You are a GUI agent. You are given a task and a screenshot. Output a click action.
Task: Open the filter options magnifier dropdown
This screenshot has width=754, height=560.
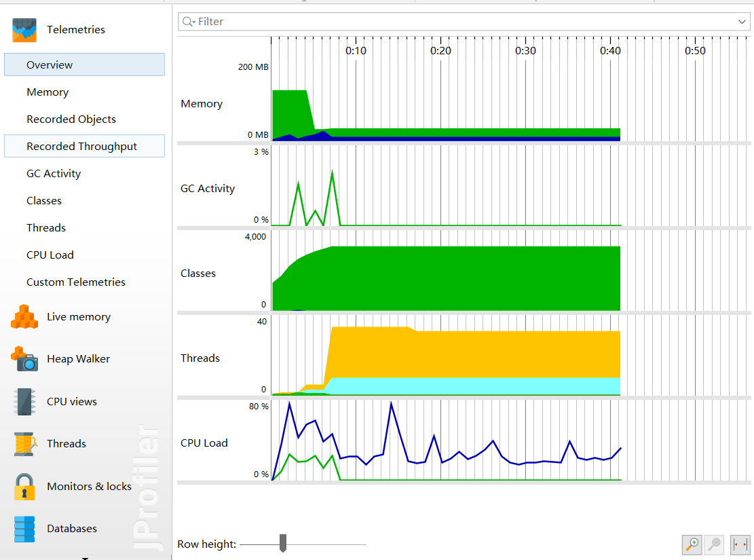click(x=189, y=22)
